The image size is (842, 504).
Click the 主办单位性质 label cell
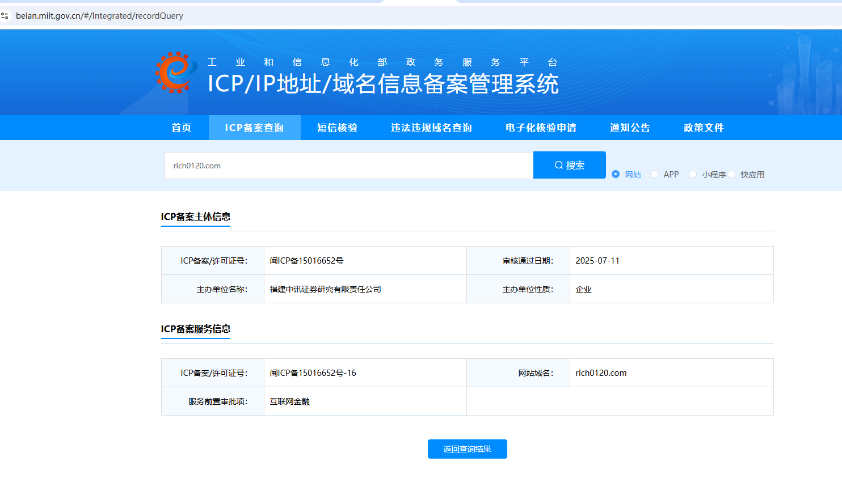519,289
